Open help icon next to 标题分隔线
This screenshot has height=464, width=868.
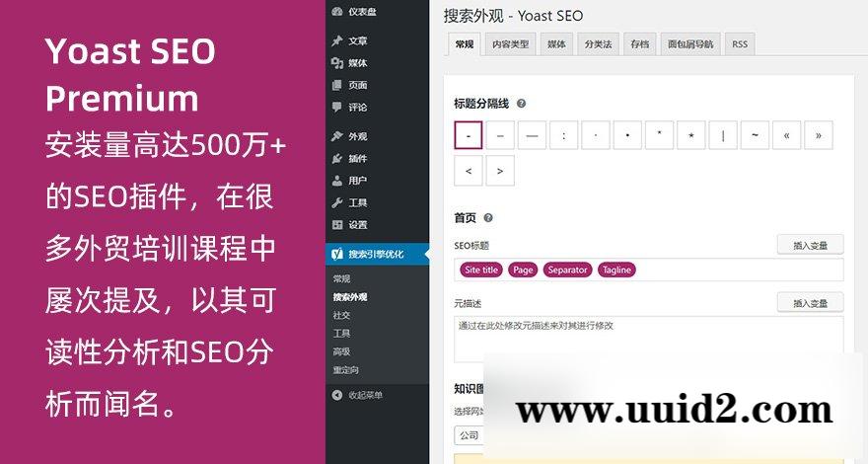tap(521, 103)
